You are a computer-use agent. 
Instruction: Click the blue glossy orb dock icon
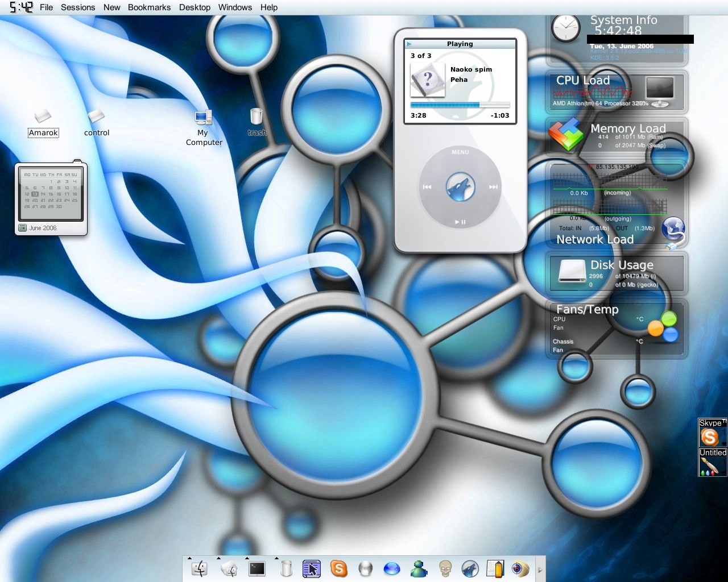[x=392, y=568]
